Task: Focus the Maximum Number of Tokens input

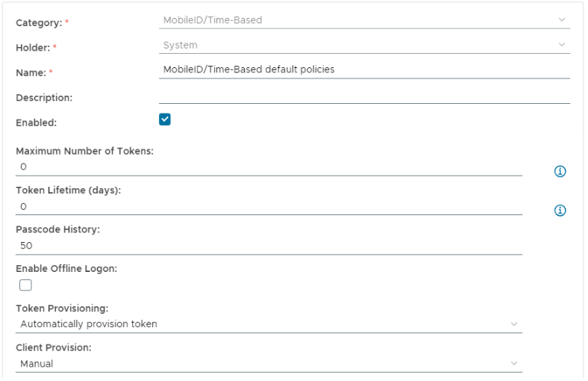Action: tap(269, 167)
